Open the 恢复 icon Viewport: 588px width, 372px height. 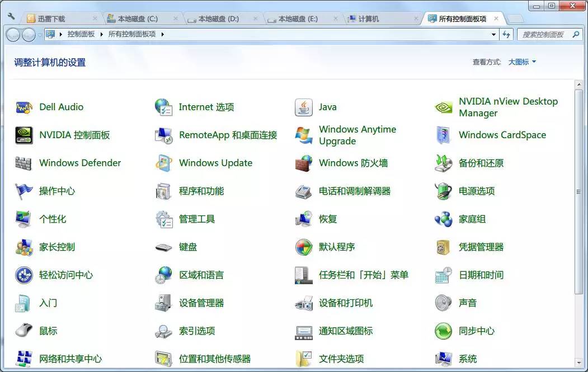tap(303, 219)
